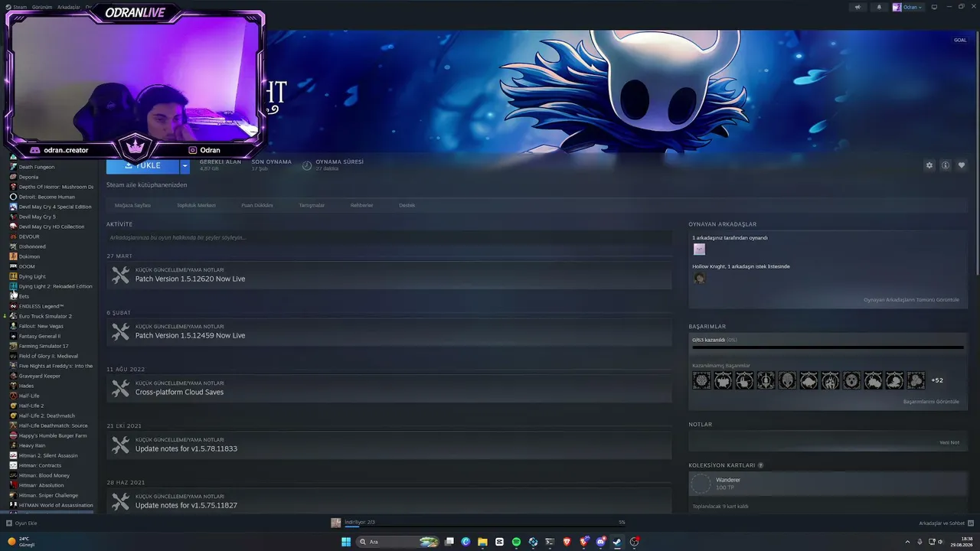Open Steam announcements megaphone icon

857,7
